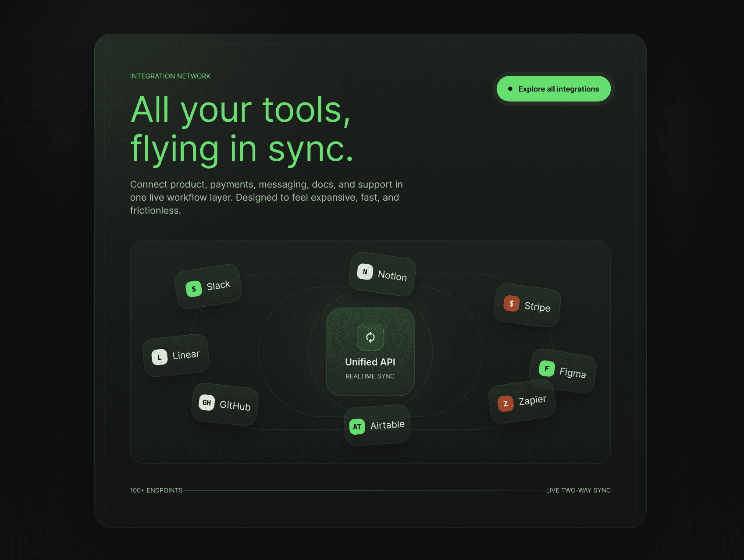Click the paragraph starting 'Connect product, payments'
The width and height of the screenshot is (744, 560).
coord(267,197)
